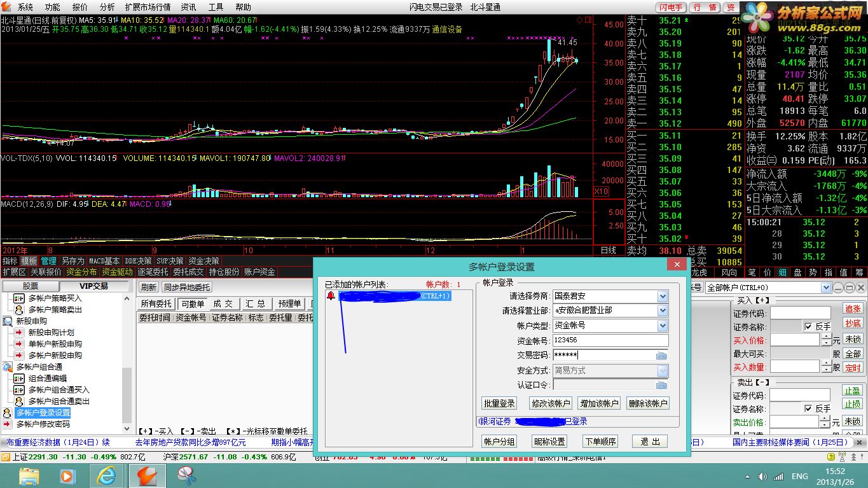Screen dimensions: 868x488
Task: Open Internet Explorer from the taskbar
Action: point(106,475)
